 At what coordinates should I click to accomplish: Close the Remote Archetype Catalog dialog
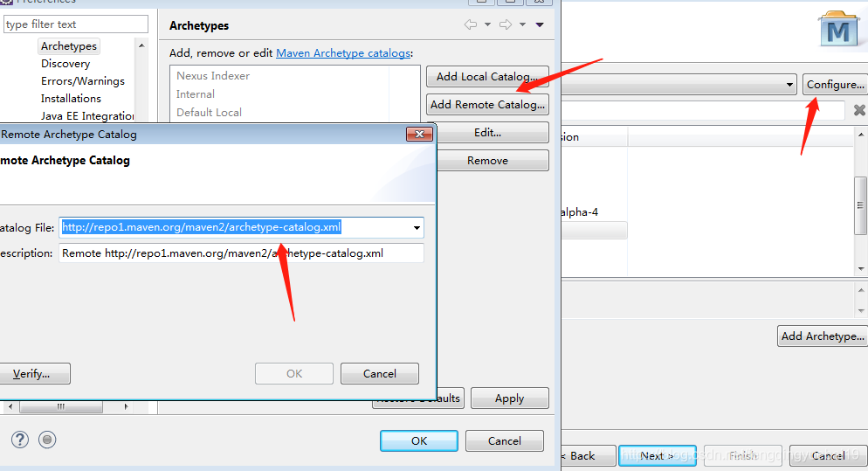[419, 134]
